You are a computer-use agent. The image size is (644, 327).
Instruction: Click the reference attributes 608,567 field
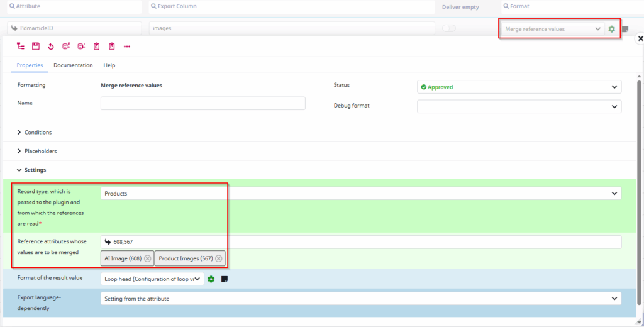[361, 242]
